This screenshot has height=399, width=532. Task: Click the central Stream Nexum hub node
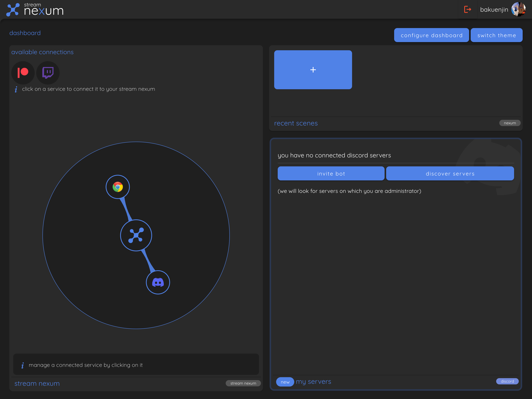click(136, 235)
